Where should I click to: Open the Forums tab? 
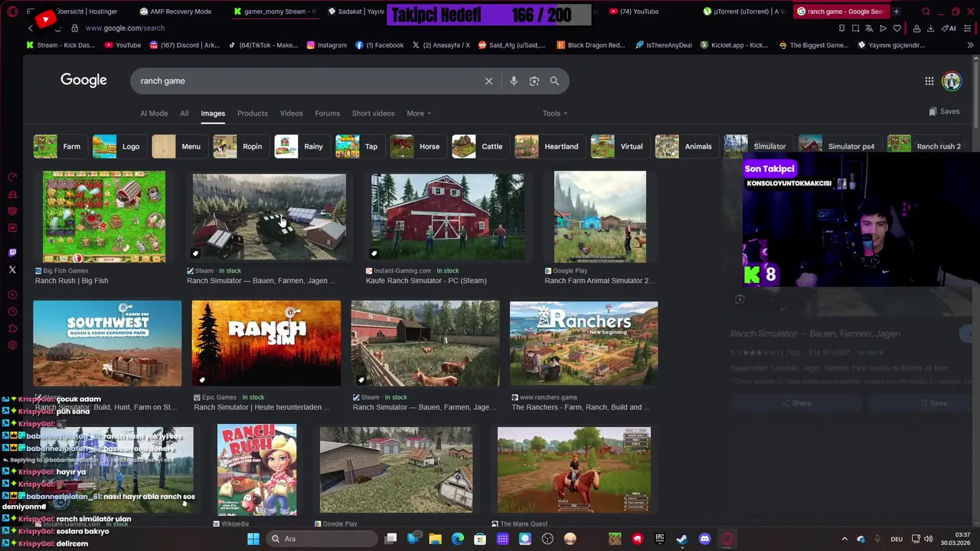pyautogui.click(x=327, y=113)
